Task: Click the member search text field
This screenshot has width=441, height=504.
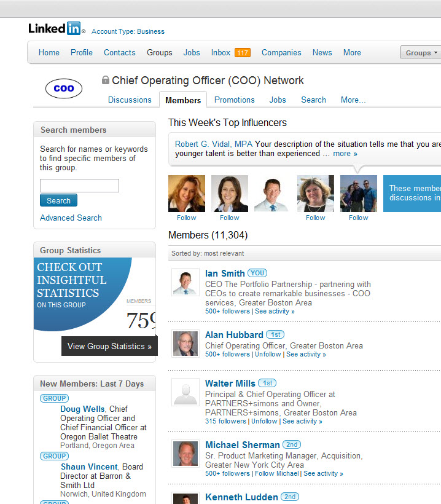Action: 79,186
